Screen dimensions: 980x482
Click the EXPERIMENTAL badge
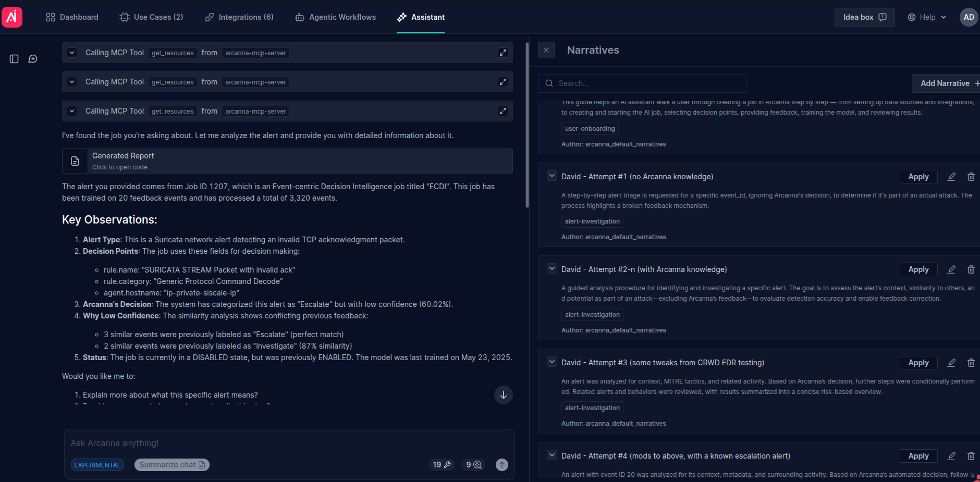click(97, 465)
